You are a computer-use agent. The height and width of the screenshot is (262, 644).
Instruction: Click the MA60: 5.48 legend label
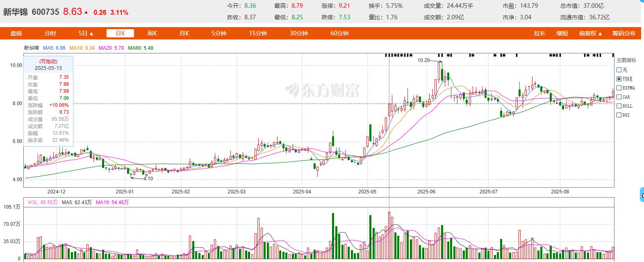(x=141, y=48)
